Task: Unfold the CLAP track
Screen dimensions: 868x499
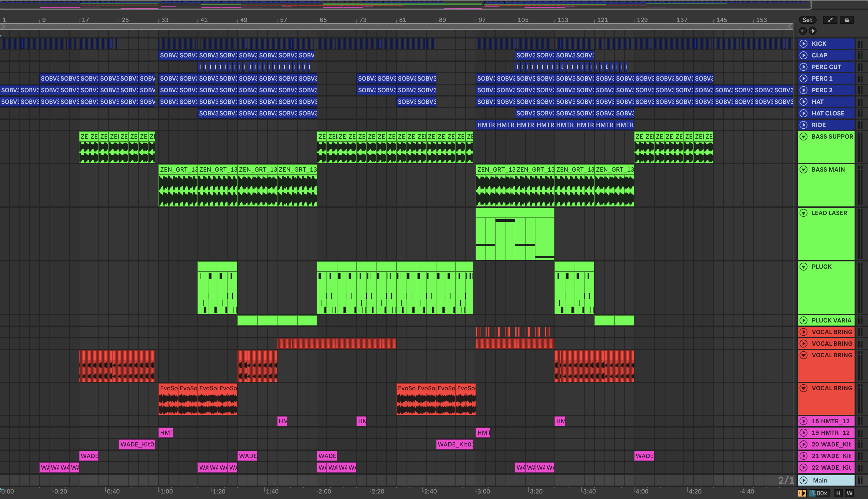Action: click(x=804, y=55)
